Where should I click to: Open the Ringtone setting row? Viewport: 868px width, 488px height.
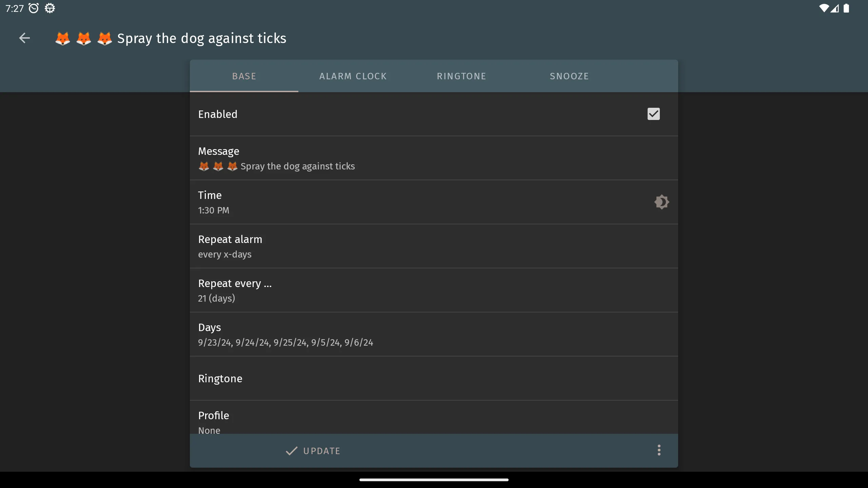[x=434, y=379]
